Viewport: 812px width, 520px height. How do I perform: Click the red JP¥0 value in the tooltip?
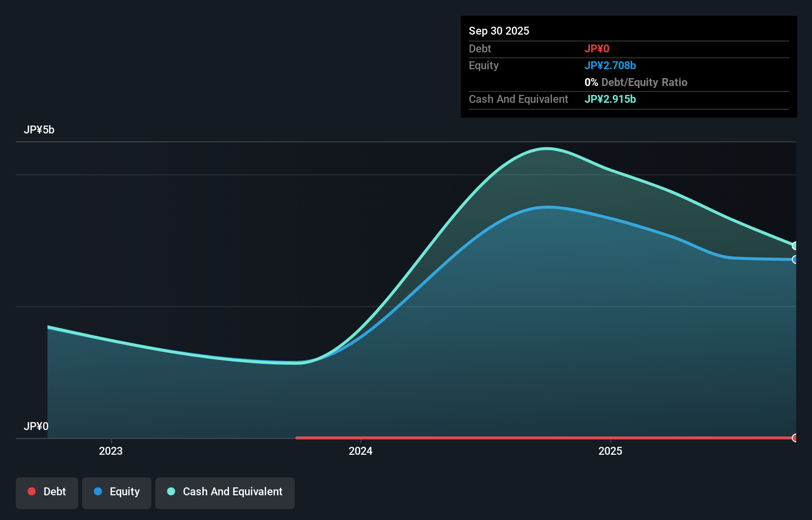pos(597,48)
